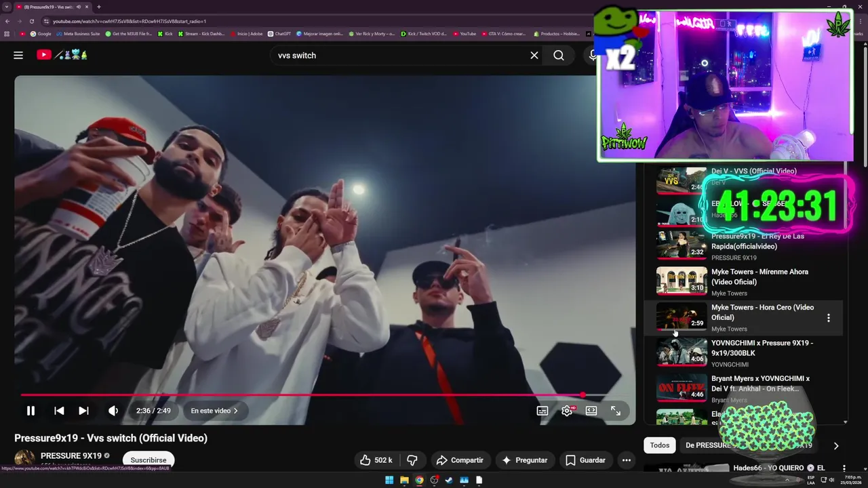Open 'Inicio | Adobe' bookmark
The height and width of the screenshot is (488, 868).
[x=246, y=33]
